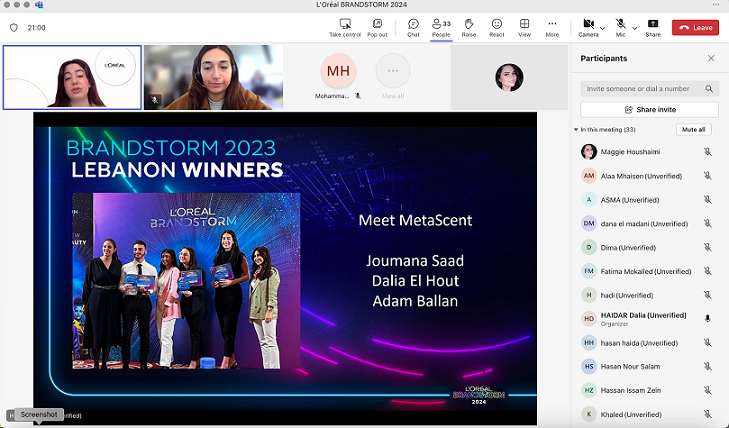Click the title bar ellipsis menu

tap(716, 5)
